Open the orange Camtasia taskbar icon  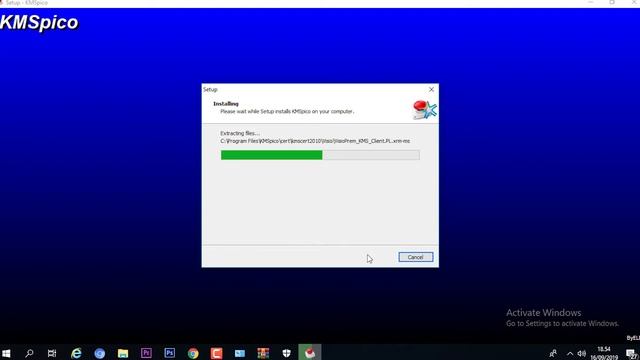pos(216,353)
